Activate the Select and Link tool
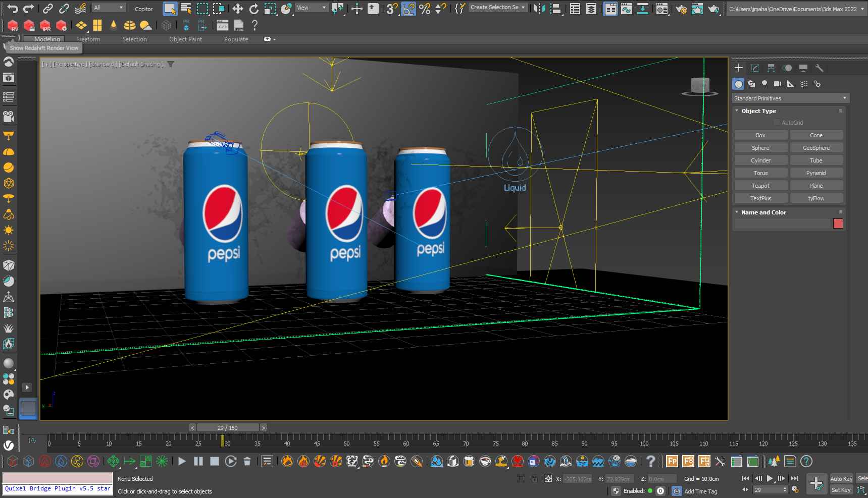 tap(48, 9)
